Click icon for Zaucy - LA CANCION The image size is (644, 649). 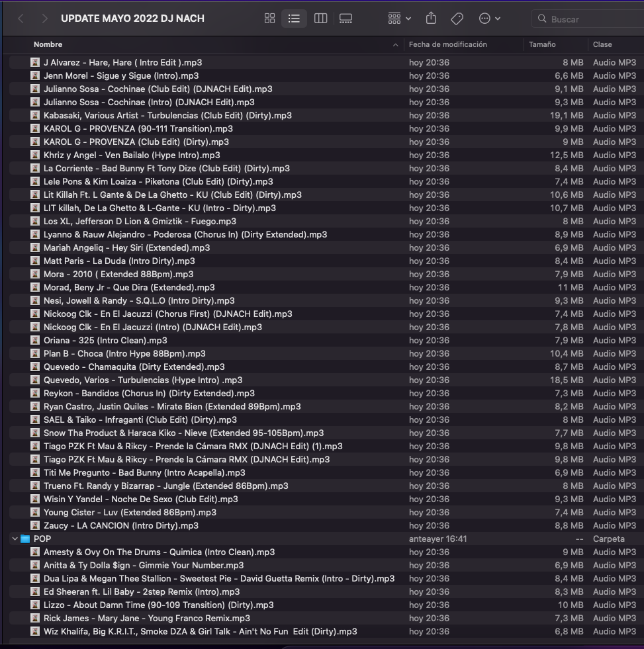click(35, 526)
